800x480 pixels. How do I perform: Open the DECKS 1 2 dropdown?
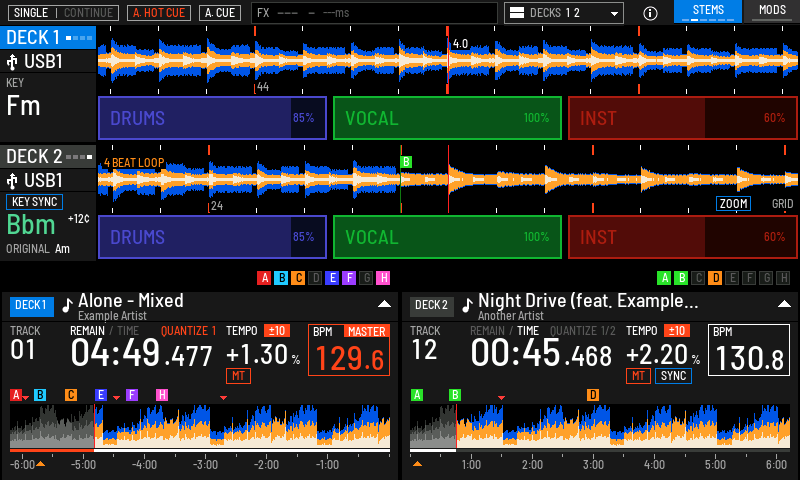[564, 13]
